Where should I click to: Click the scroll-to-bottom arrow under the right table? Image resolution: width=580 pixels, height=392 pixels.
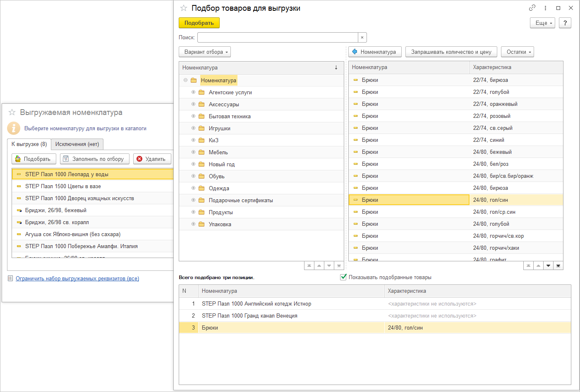[x=558, y=265]
